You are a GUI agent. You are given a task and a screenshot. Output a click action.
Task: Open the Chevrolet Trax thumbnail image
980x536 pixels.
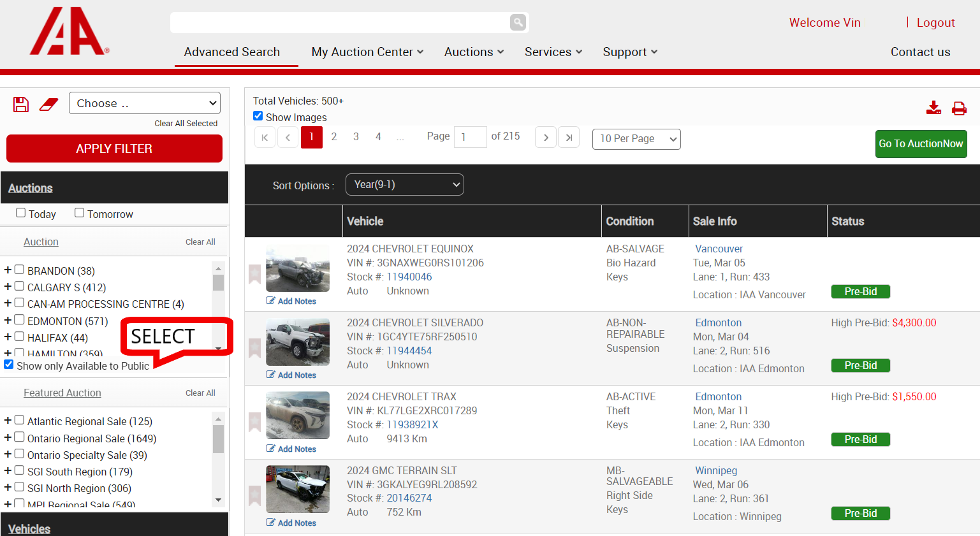coord(298,415)
